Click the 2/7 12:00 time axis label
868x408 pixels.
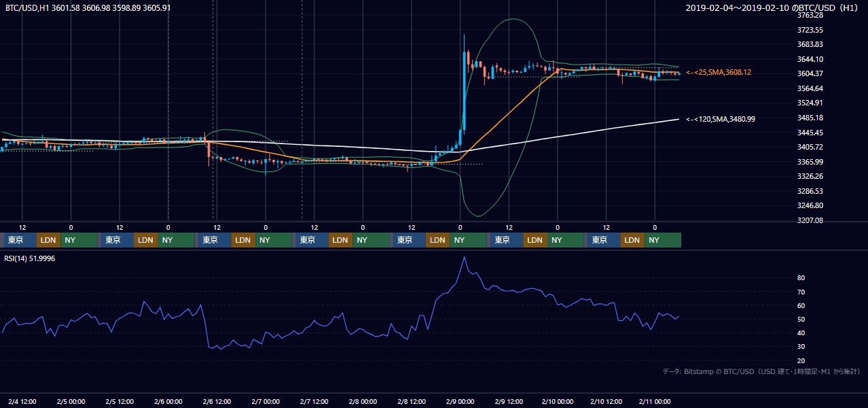click(x=314, y=401)
